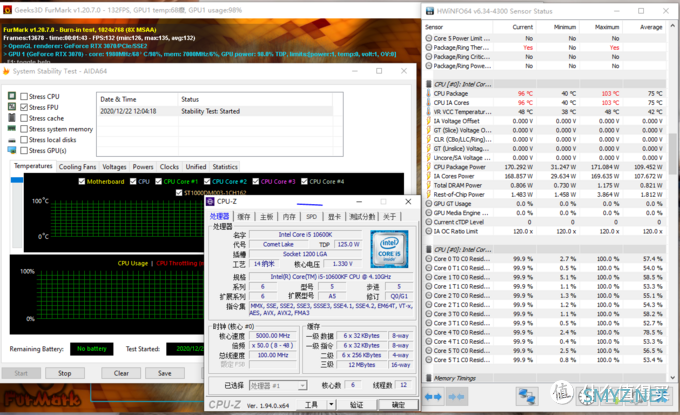Click the 5000.00 MHz core speed value
680x415 pixels.
coord(273,336)
